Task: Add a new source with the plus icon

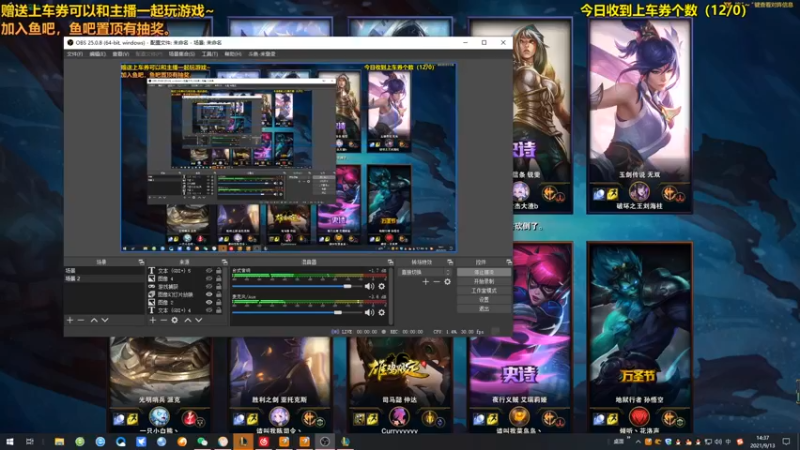Action: pos(153,320)
